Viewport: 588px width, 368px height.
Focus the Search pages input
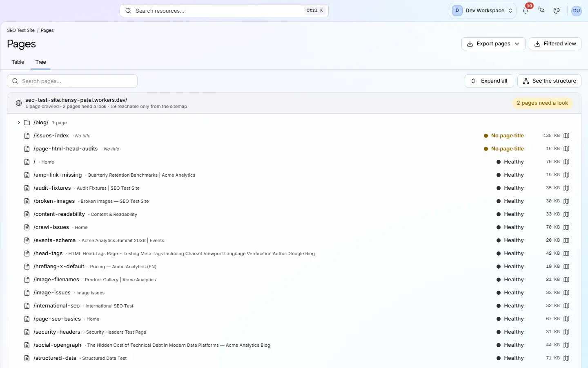tap(72, 81)
